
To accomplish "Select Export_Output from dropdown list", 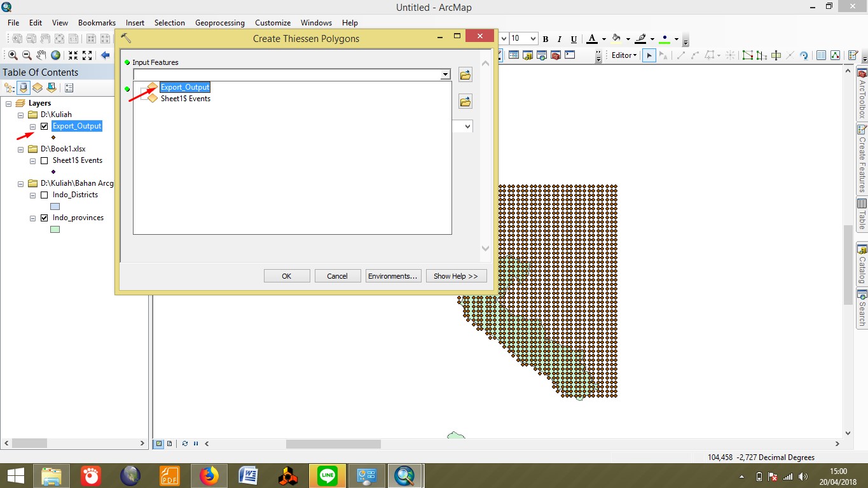I will point(185,87).
